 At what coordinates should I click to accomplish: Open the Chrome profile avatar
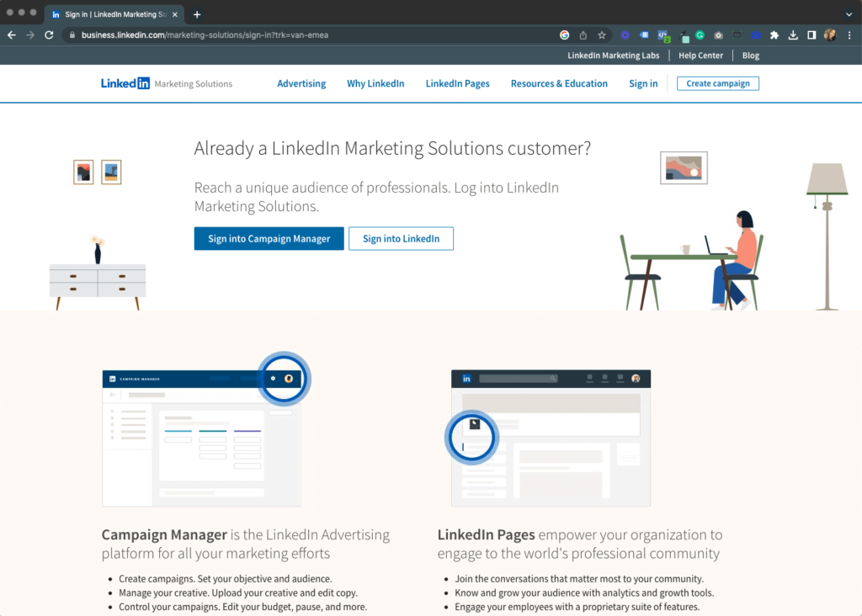pos(830,35)
